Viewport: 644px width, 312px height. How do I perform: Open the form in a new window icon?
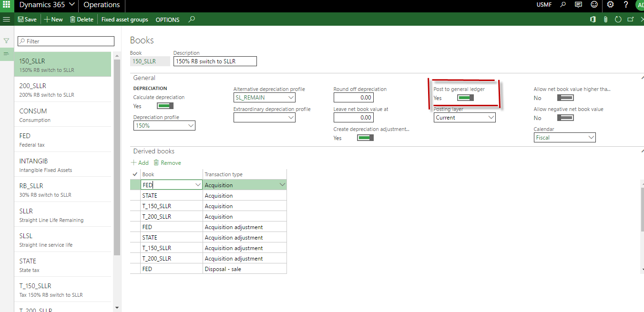[630, 20]
